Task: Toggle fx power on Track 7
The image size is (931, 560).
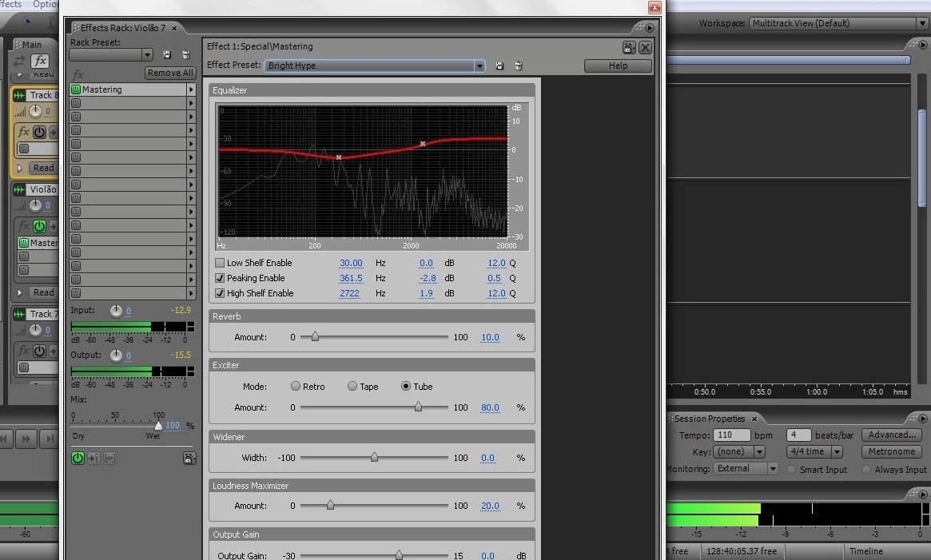Action: click(x=39, y=351)
